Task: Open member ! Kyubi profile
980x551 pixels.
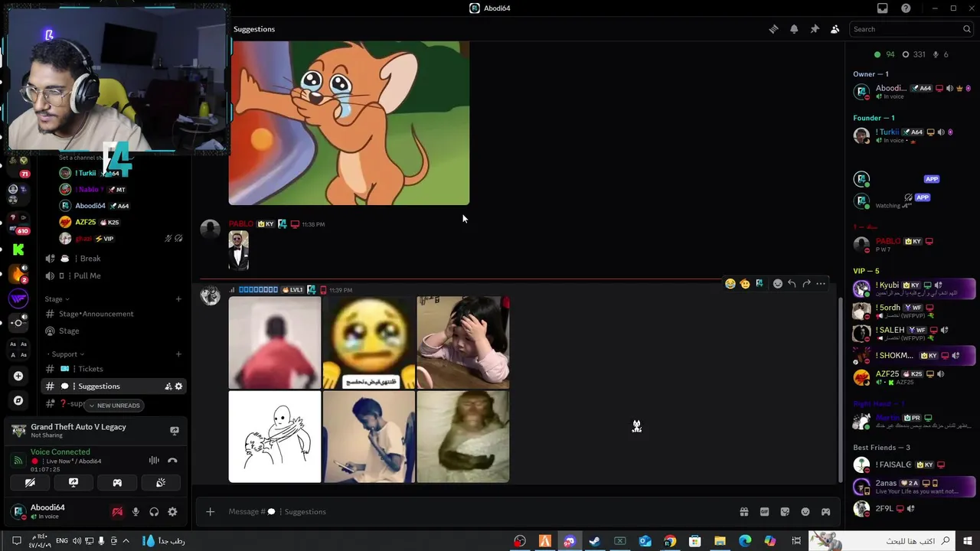Action: pos(915,289)
